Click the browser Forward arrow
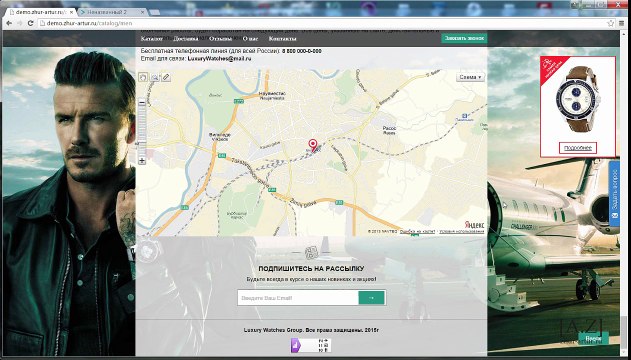This screenshot has height=360, width=631. point(20,23)
